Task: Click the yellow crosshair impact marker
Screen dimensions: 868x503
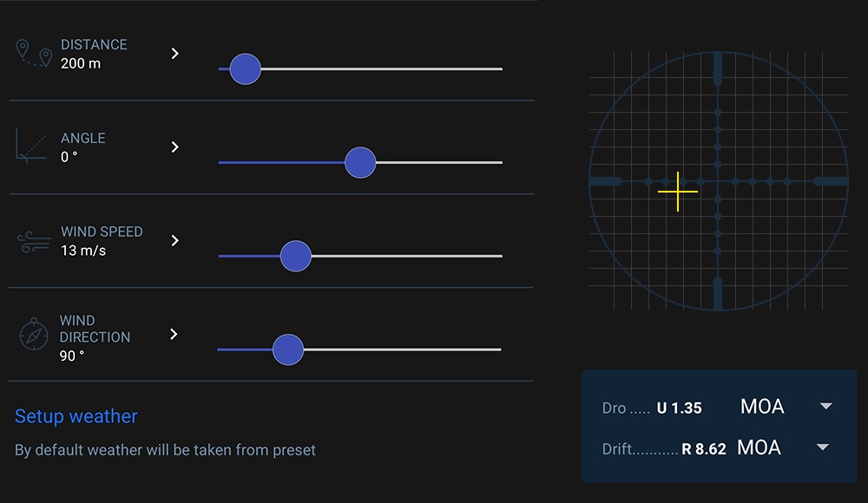Action: pos(678,192)
